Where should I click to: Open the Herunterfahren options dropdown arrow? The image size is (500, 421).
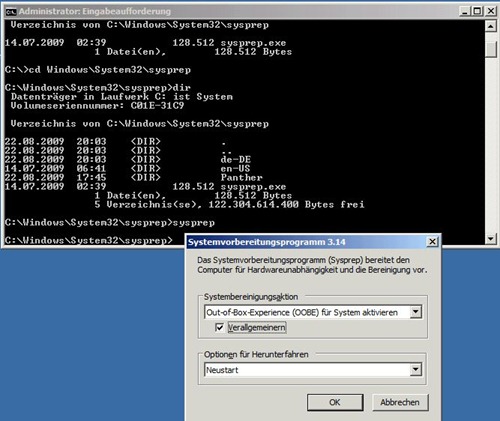(x=415, y=369)
